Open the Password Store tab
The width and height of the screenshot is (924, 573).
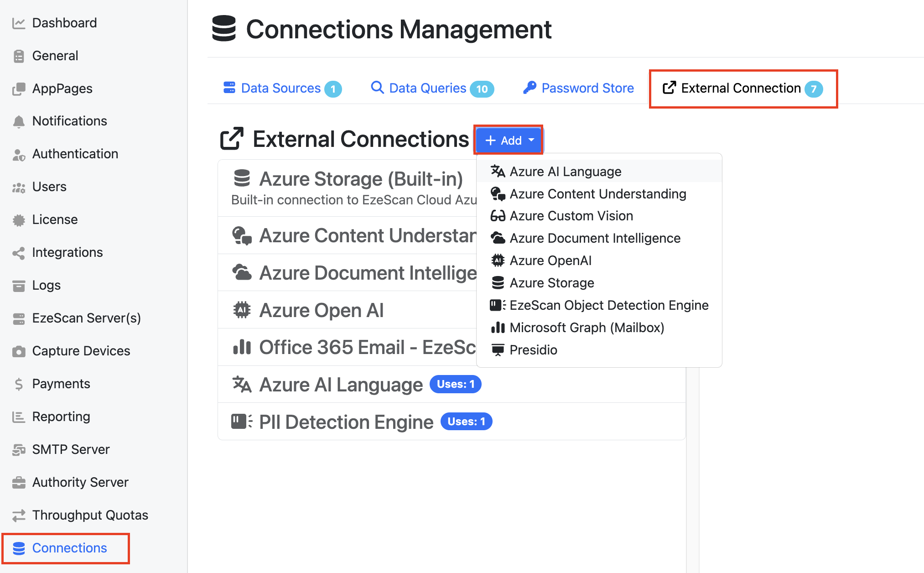578,88
